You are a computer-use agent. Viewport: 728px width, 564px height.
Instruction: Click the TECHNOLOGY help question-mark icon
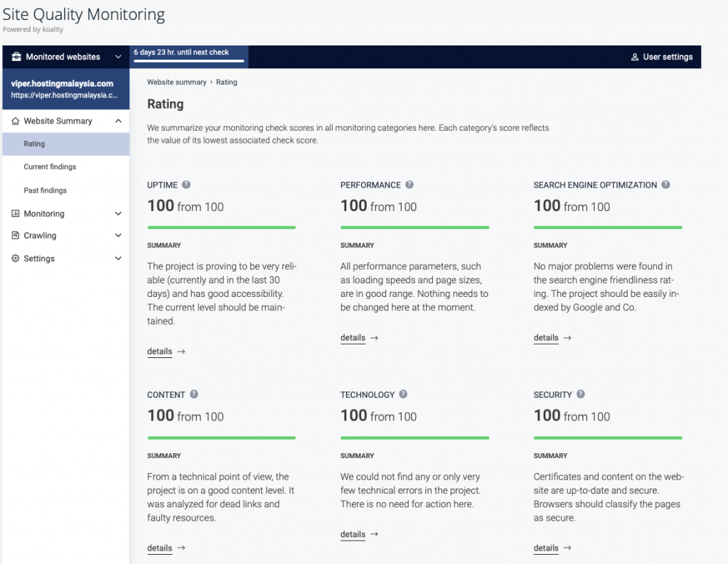click(x=403, y=394)
